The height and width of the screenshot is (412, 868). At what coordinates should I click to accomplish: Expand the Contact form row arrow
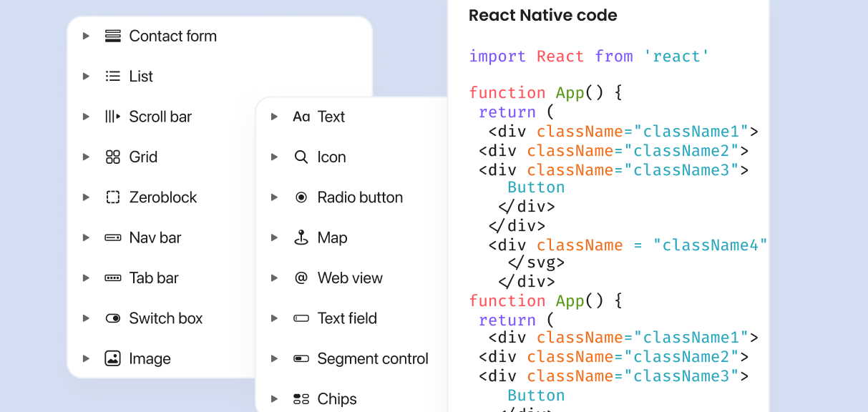(86, 36)
